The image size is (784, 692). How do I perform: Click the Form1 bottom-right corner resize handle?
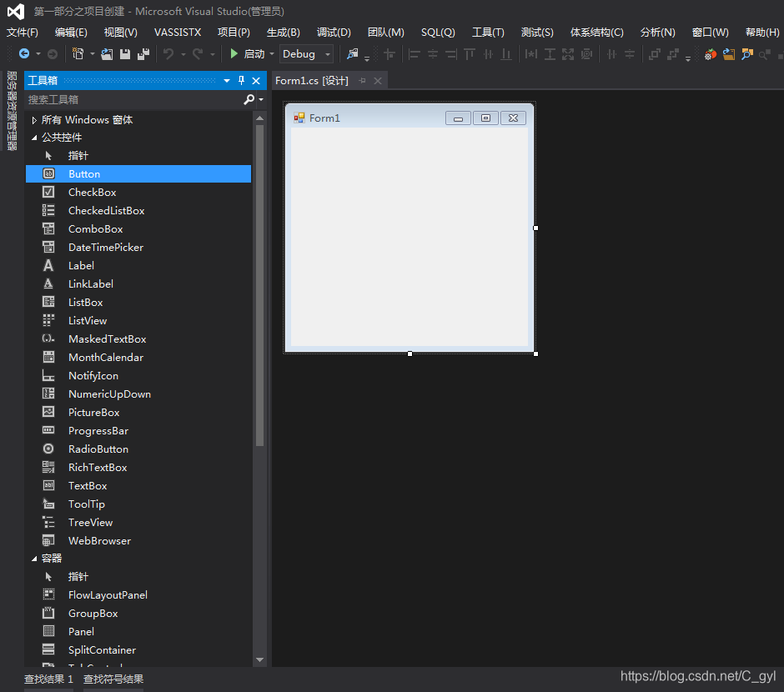click(x=535, y=354)
